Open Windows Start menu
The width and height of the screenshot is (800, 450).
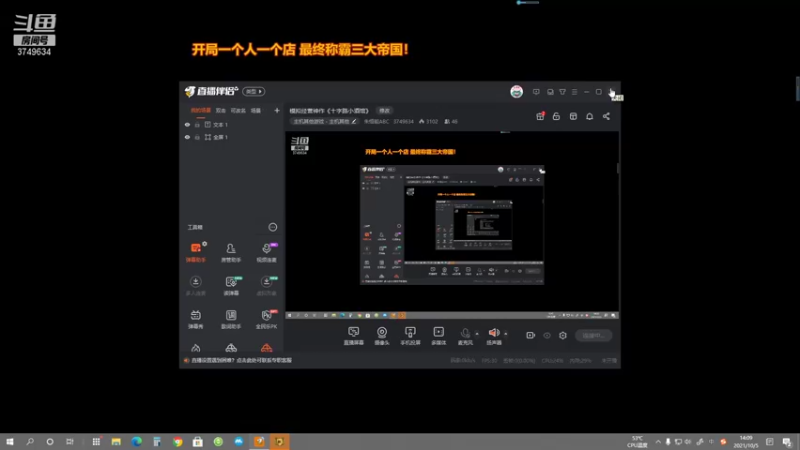click(x=10, y=442)
